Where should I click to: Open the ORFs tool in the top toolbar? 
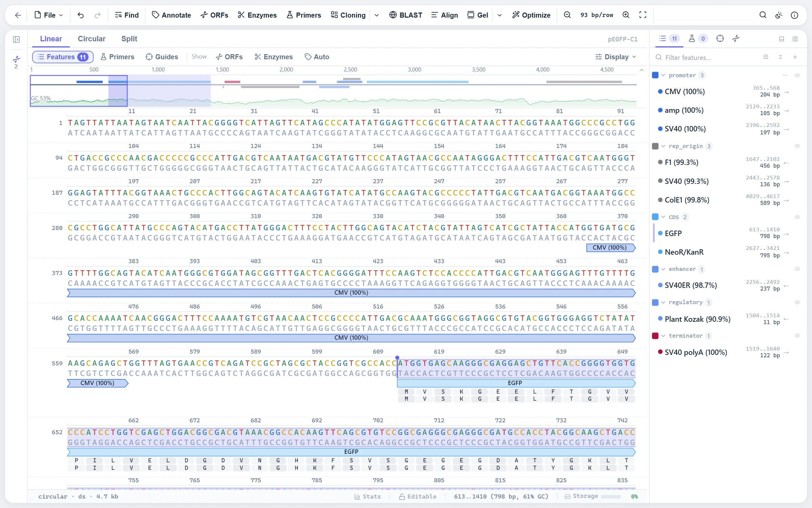pos(214,15)
